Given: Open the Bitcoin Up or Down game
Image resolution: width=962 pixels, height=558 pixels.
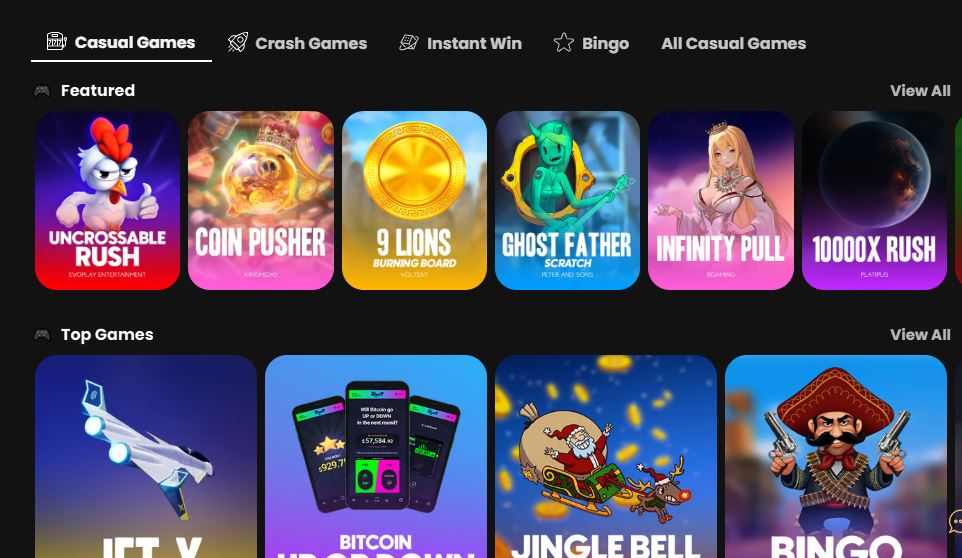Looking at the screenshot, I should (376, 457).
